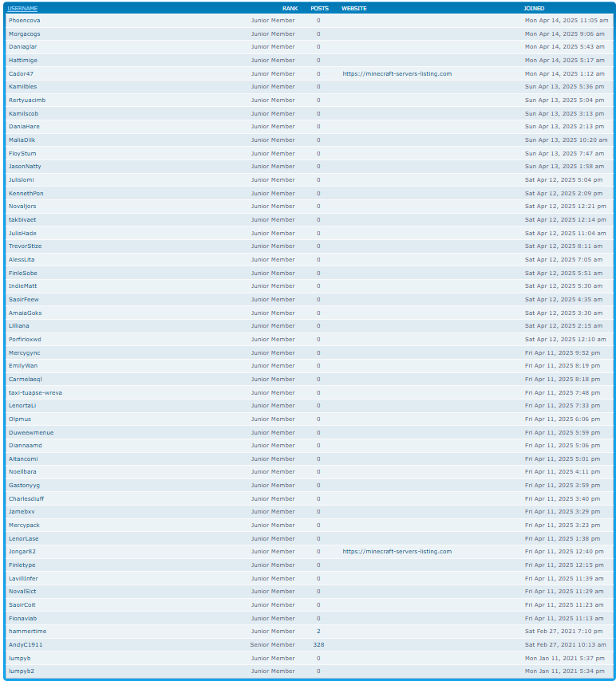This screenshot has height=681, width=616.
Task: Sort member list by Username column header
Action: 22,8
